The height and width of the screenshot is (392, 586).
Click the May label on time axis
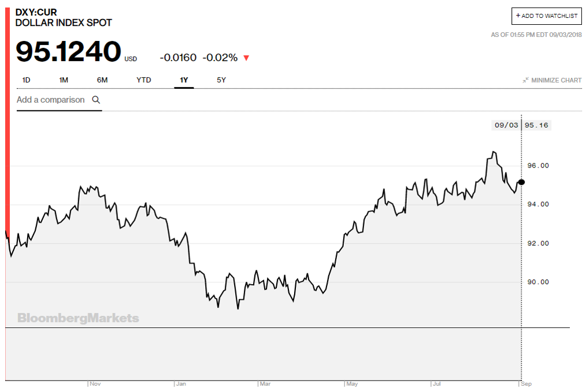click(352, 383)
